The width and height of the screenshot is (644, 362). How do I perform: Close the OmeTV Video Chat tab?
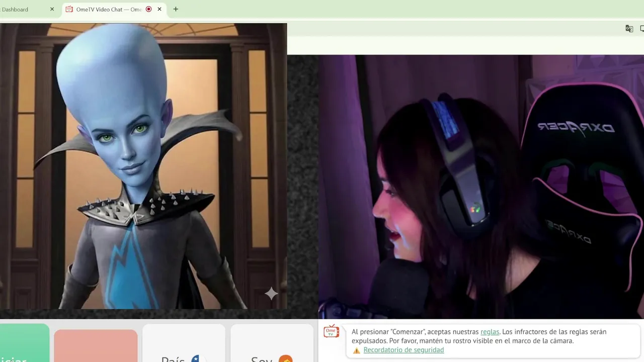(x=159, y=9)
